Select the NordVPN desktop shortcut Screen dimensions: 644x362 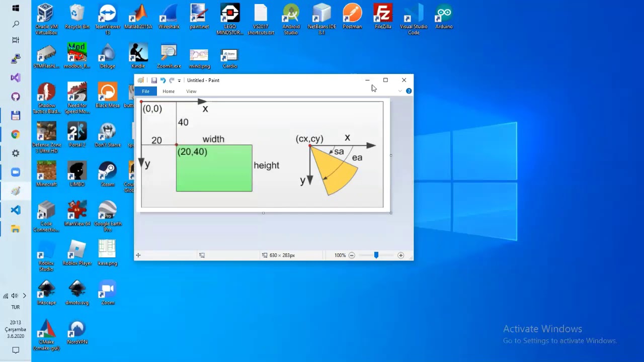coord(77,333)
